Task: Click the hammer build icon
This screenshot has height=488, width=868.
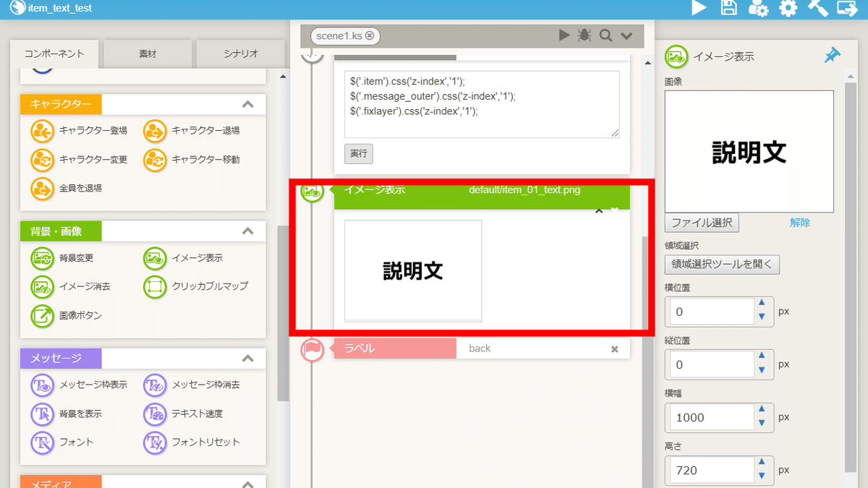Action: point(817,9)
